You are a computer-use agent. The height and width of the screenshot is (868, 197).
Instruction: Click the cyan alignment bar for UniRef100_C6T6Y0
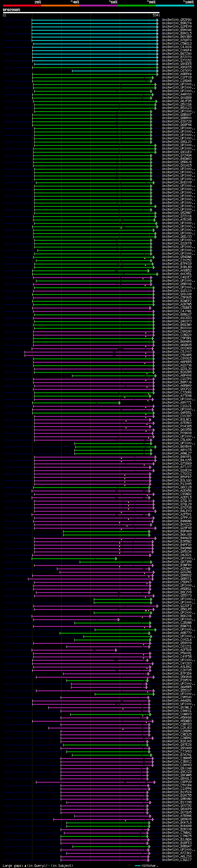(115, 71)
